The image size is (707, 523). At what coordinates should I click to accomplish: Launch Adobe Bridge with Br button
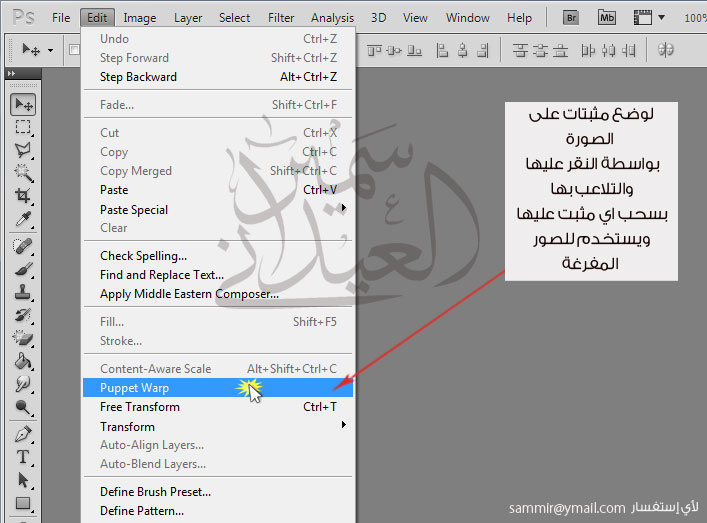coord(571,18)
